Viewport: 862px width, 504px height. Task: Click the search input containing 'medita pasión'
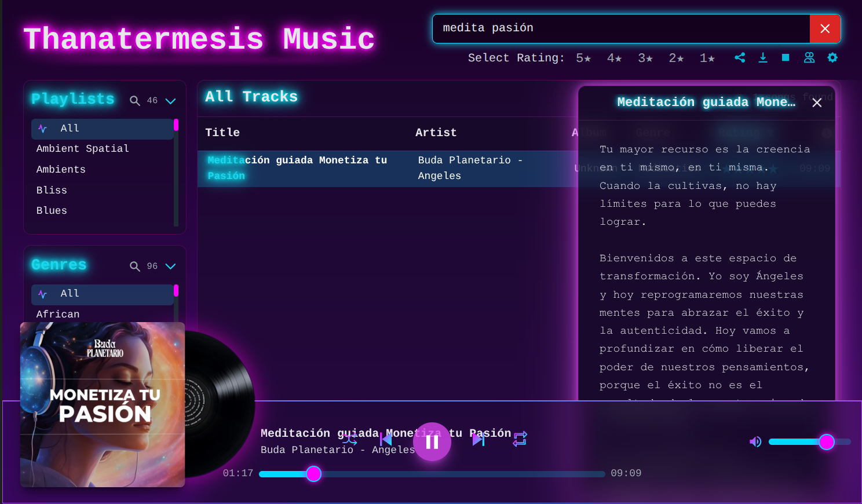coord(621,28)
